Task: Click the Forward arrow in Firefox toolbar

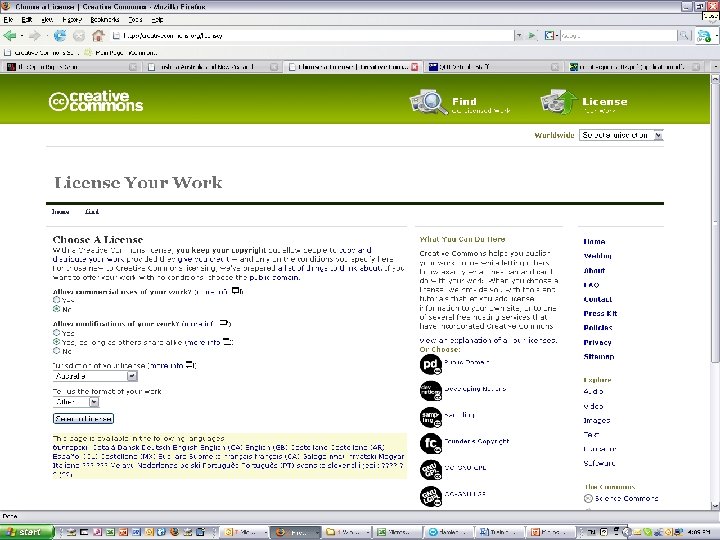Action: pyautogui.click(x=34, y=35)
